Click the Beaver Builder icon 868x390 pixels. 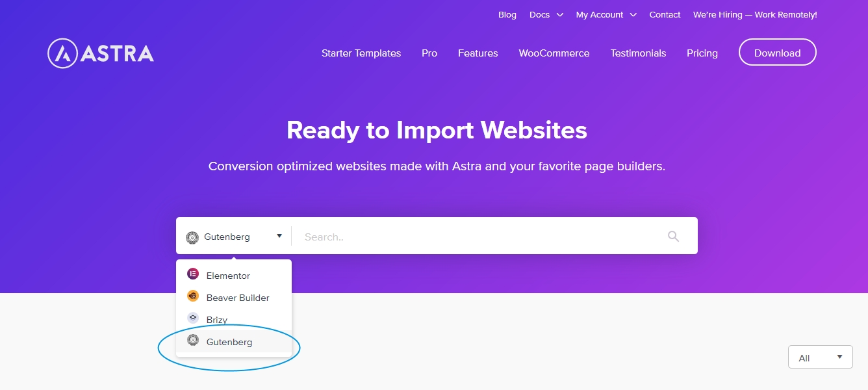(192, 296)
